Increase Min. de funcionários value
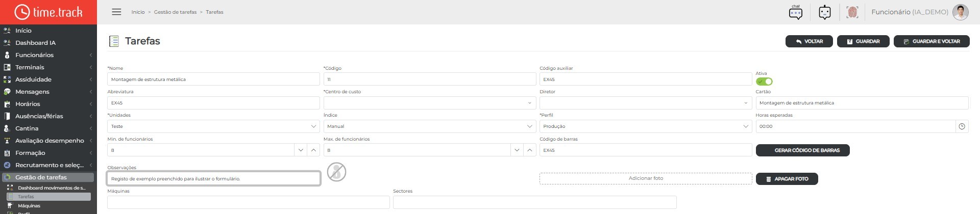This screenshot has height=214, width=980. coord(313,150)
